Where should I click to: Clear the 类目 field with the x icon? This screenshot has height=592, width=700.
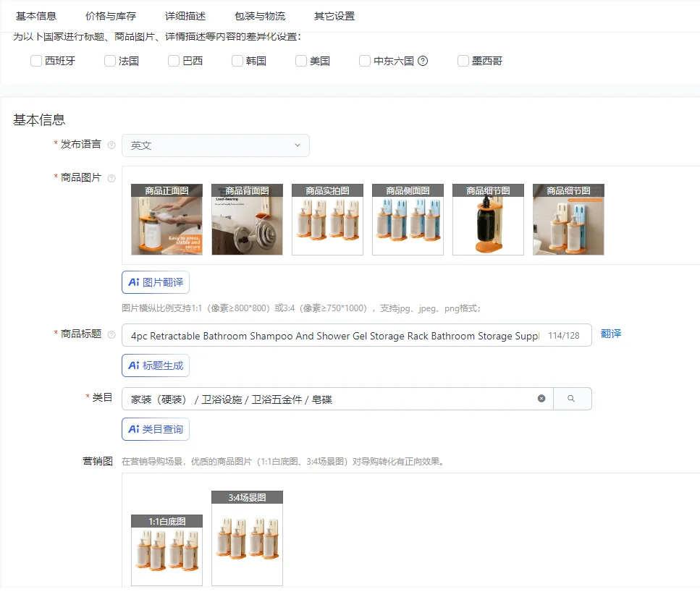click(x=541, y=398)
